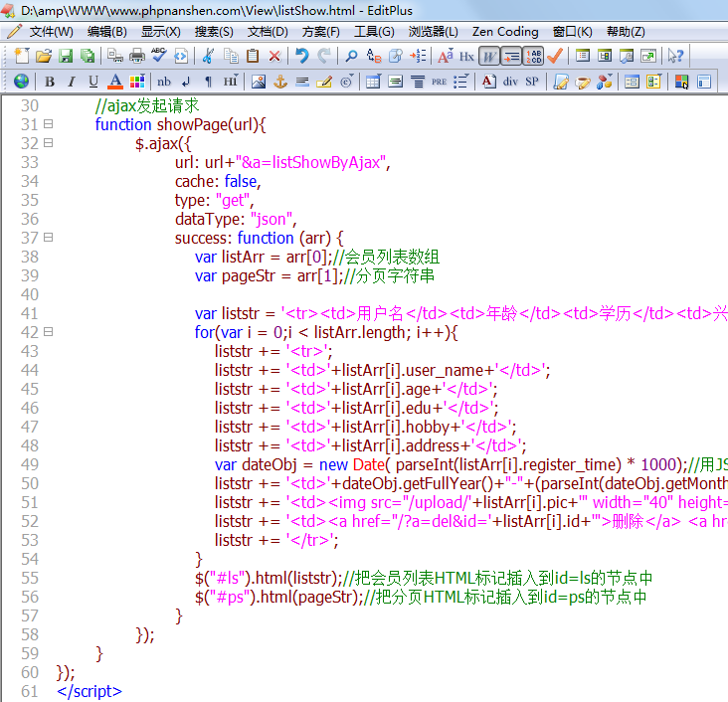
Task: Click the Print icon
Action: click(136, 56)
